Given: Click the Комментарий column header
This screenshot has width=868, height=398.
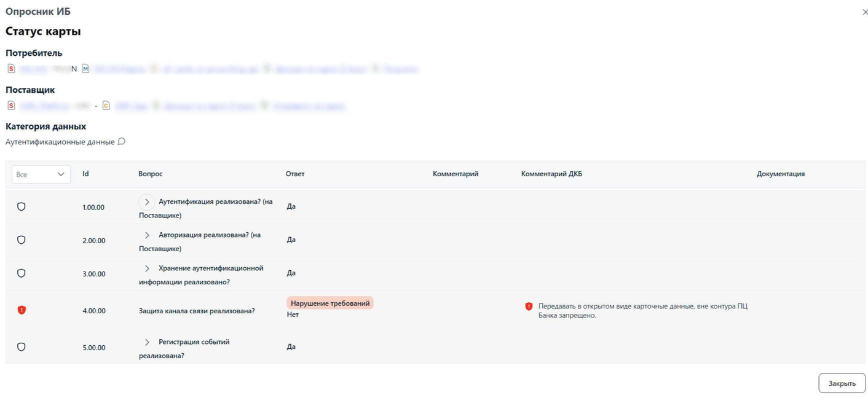Looking at the screenshot, I should click(456, 174).
